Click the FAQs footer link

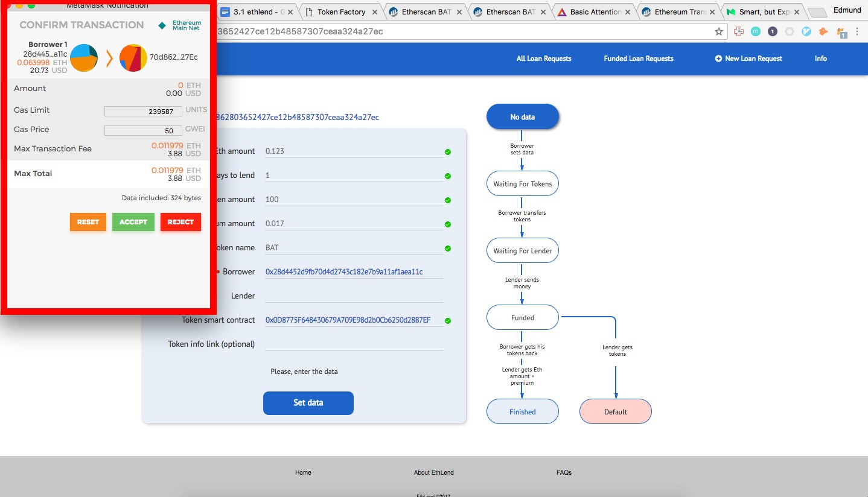[x=564, y=472]
